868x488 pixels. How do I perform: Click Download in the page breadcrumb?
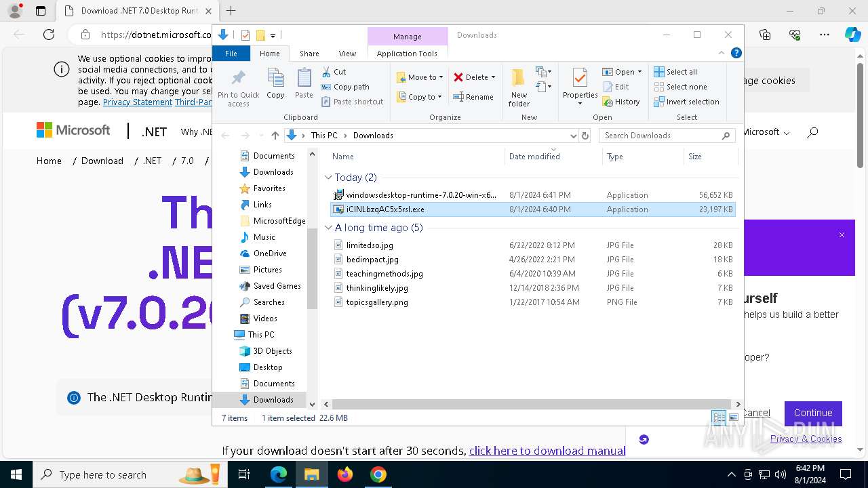pos(102,161)
